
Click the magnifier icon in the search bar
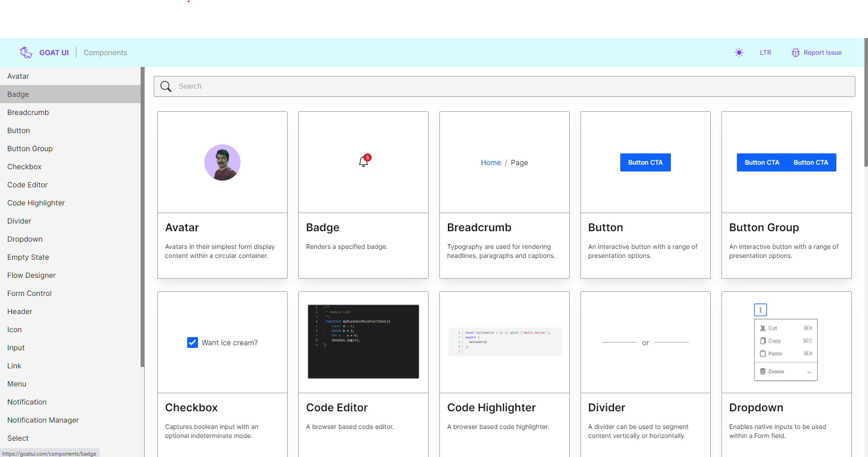pos(166,86)
